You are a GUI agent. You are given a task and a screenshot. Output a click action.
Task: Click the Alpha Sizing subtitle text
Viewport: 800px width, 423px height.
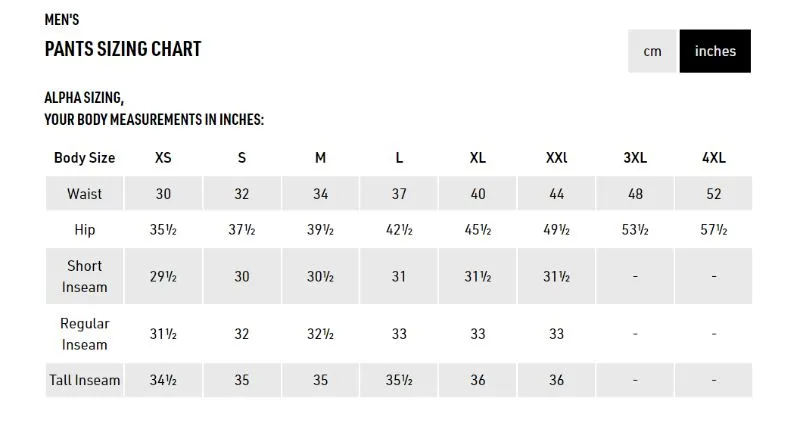[84, 98]
